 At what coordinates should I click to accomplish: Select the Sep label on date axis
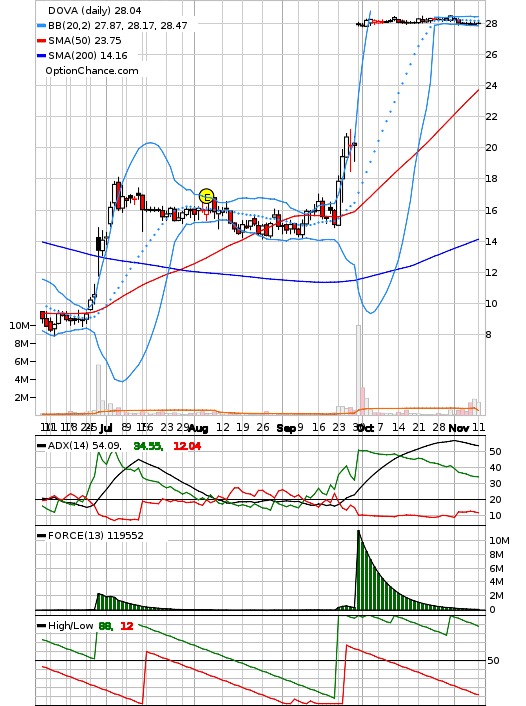pyautogui.click(x=286, y=428)
